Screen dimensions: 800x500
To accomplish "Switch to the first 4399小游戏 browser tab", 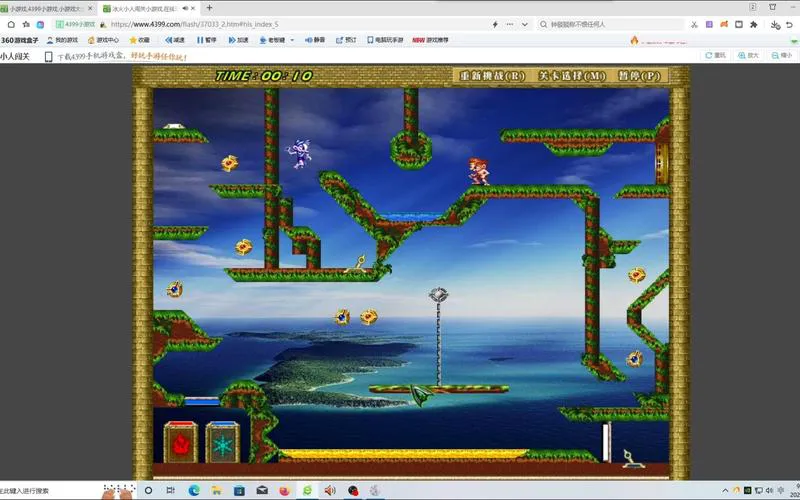I will (x=48, y=8).
